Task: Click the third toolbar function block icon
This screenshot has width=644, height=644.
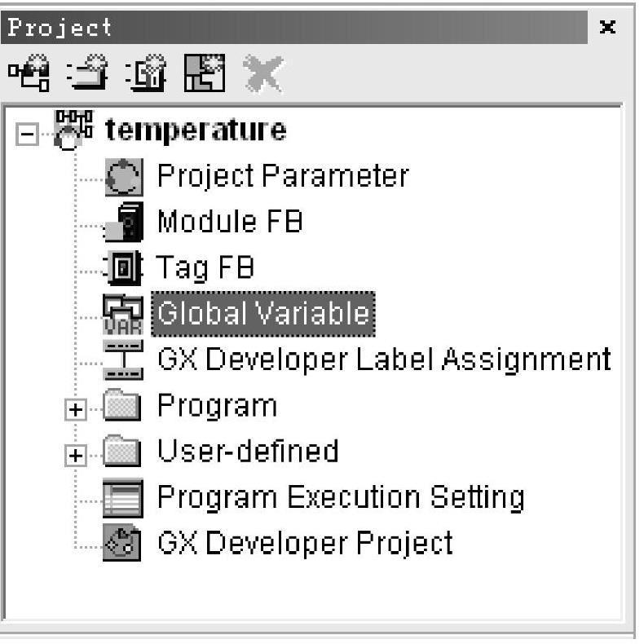Action: coord(146,73)
